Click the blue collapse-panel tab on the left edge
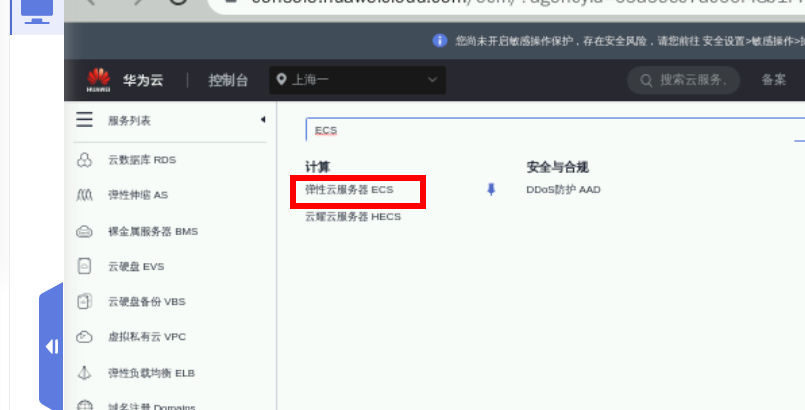Viewport: 805px width, 410px height. 51,346
